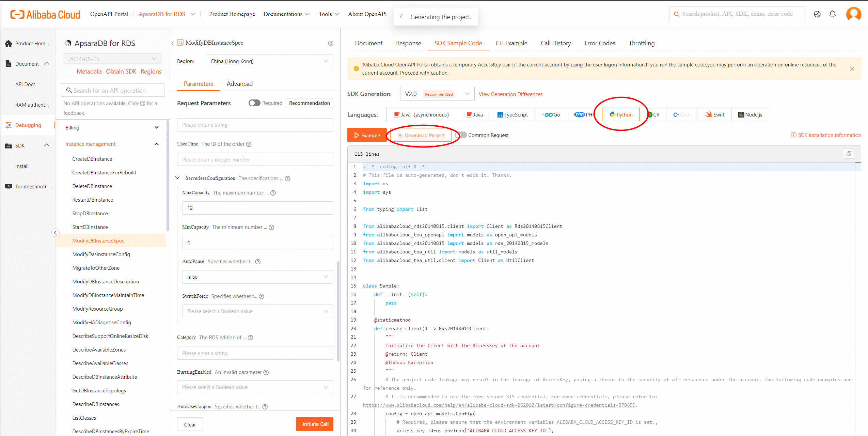The width and height of the screenshot is (868, 436).
Task: Click the Initiate Call button
Action: pyautogui.click(x=315, y=424)
